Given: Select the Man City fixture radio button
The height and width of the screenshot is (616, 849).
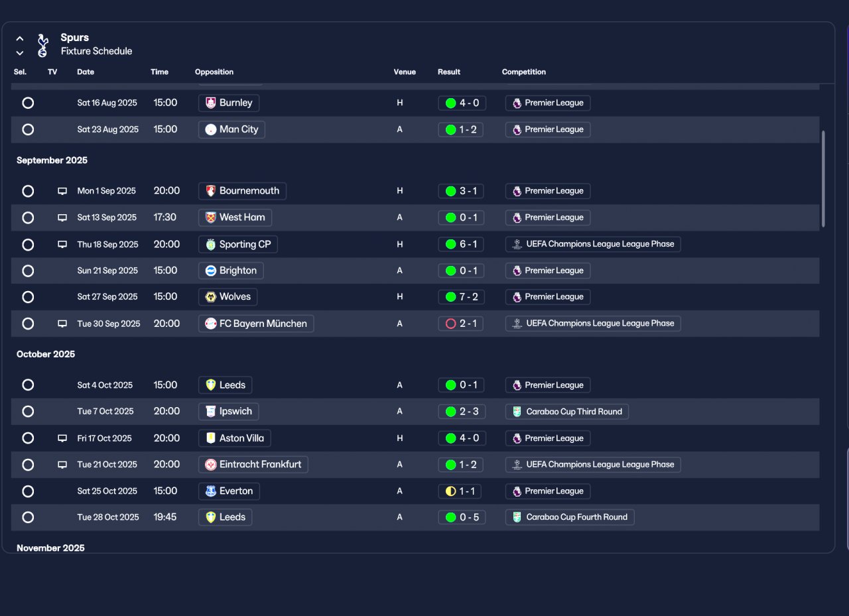Looking at the screenshot, I should click(28, 129).
